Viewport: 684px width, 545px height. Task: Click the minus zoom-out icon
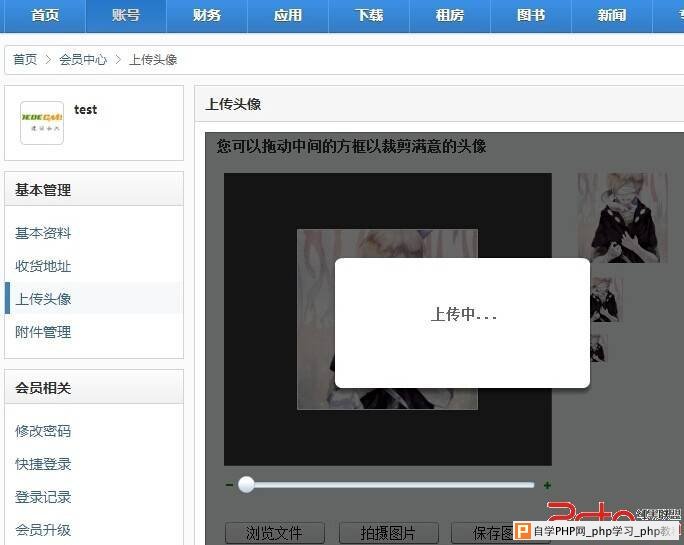[229, 485]
